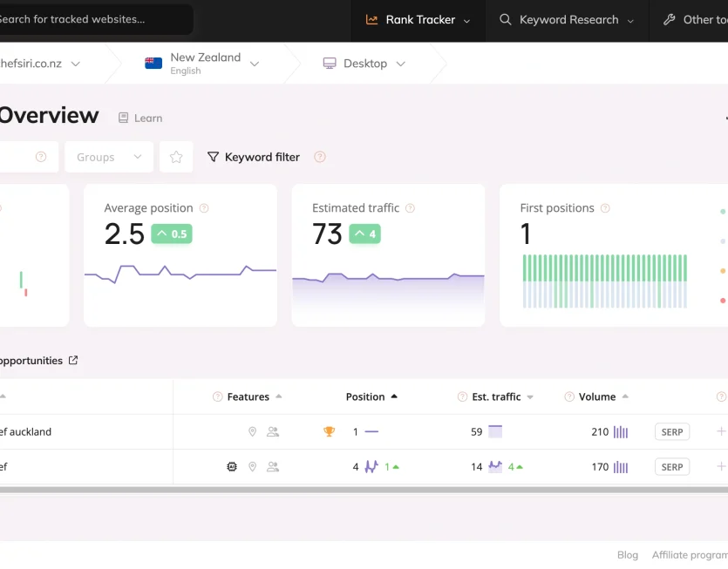Open the Blog footer link
Viewport: 728px width, 569px height.
coord(627,554)
